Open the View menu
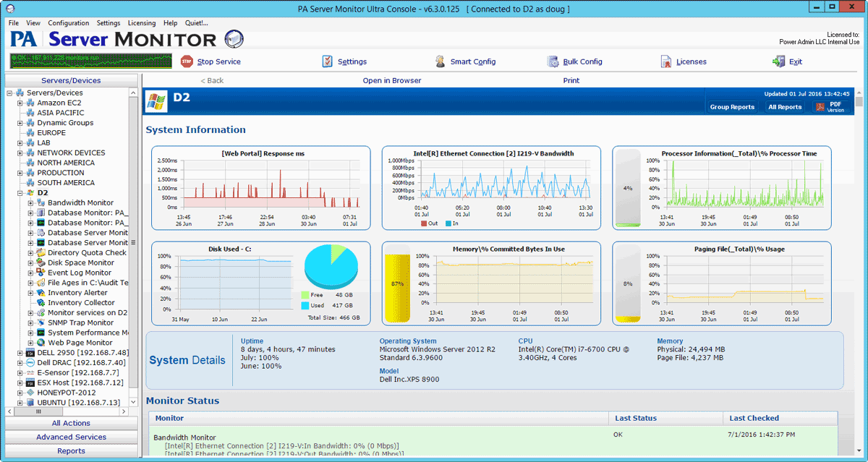This screenshot has width=868, height=462. point(33,23)
